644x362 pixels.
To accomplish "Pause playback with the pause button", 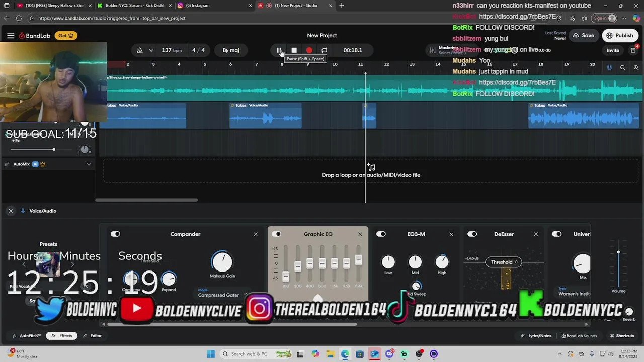I will point(279,50).
